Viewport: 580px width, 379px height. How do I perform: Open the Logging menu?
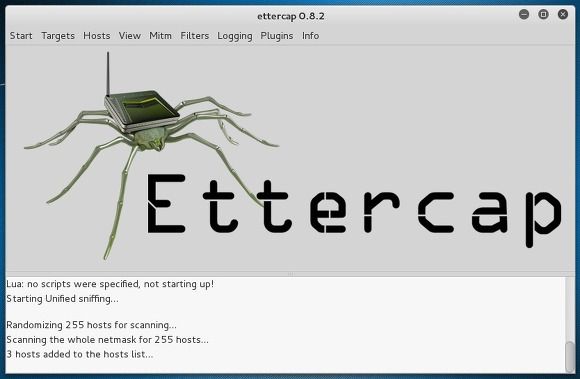(x=235, y=36)
